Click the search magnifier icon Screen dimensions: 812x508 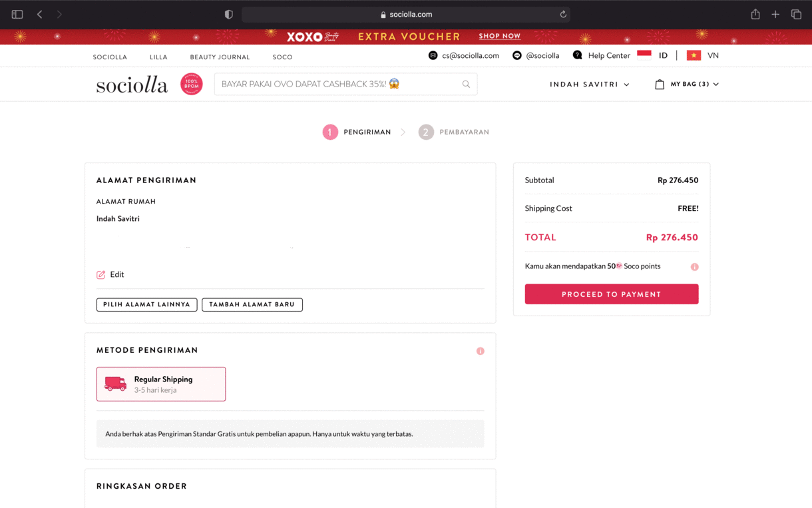pos(466,84)
